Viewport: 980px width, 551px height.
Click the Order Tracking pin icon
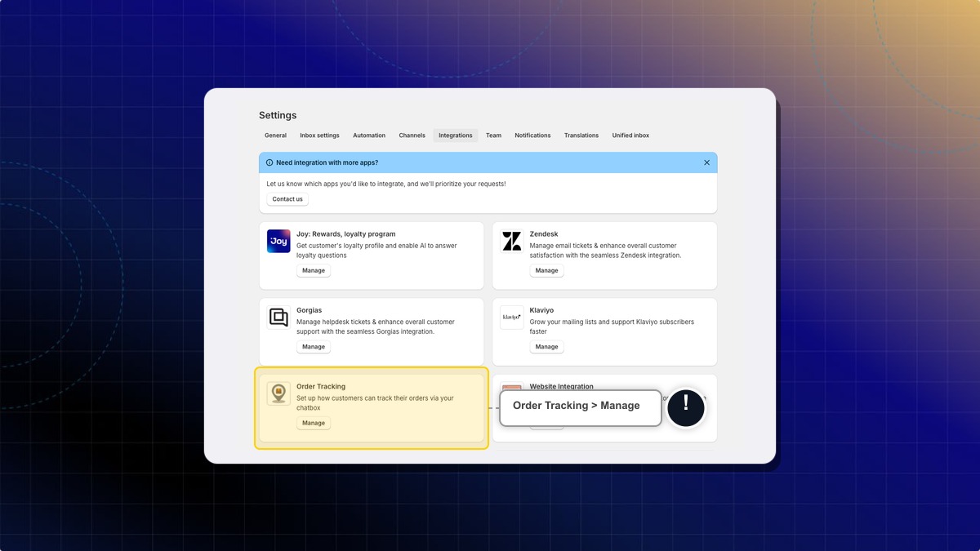click(278, 393)
